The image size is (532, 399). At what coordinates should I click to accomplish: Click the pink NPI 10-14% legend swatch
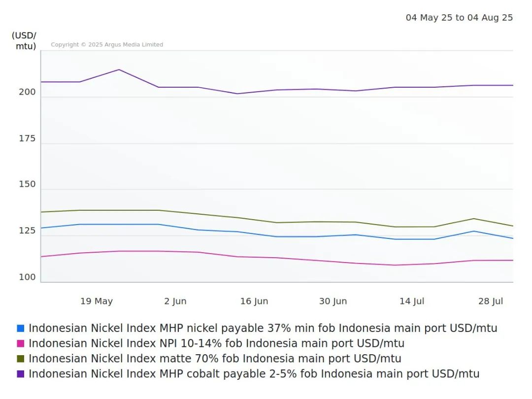pos(20,344)
